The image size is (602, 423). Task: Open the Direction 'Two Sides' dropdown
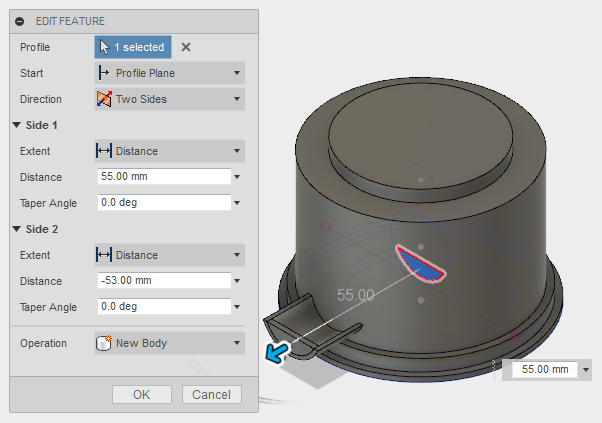click(x=169, y=99)
